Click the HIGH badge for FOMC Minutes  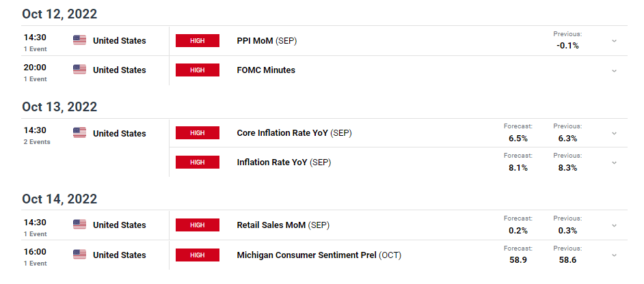[x=198, y=70]
